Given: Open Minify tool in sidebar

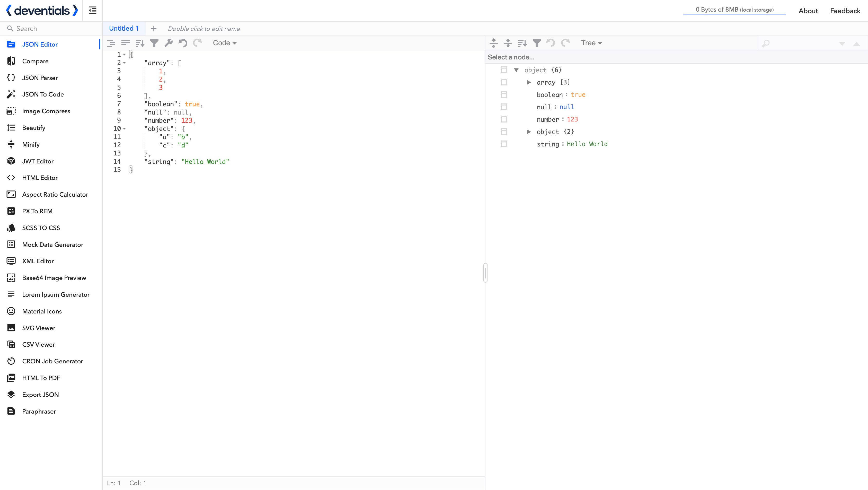Looking at the screenshot, I should coord(51,145).
